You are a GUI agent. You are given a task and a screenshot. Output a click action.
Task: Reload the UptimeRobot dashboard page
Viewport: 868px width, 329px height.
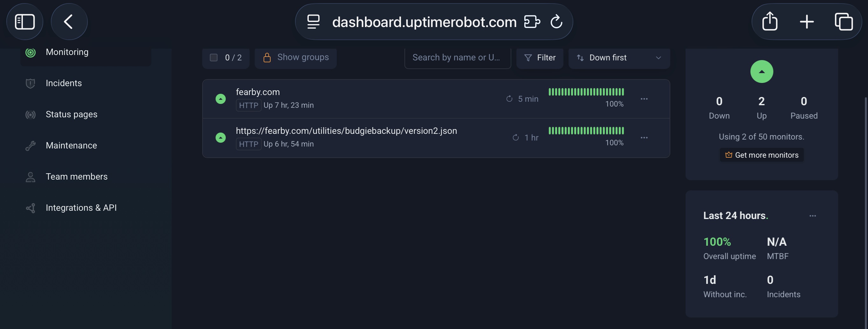556,22
